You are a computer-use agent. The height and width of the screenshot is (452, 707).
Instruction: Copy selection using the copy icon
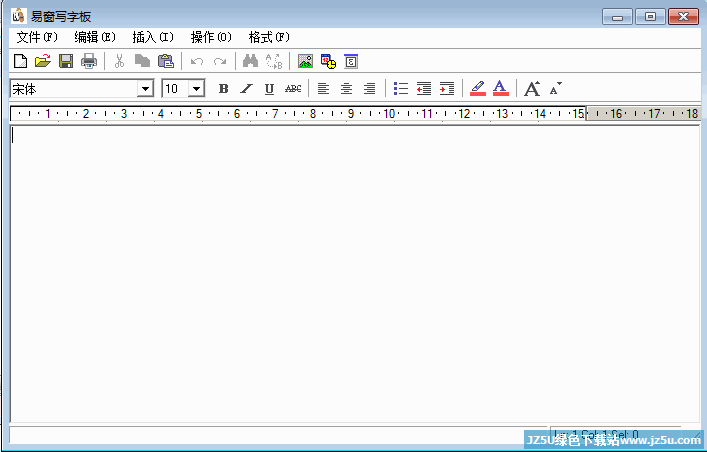point(142,61)
